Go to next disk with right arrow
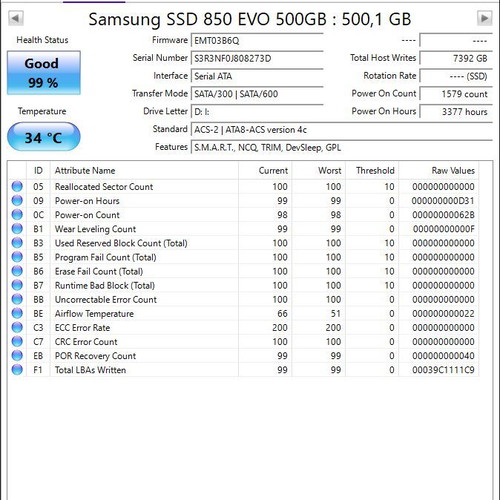500x500 pixels. [x=484, y=18]
